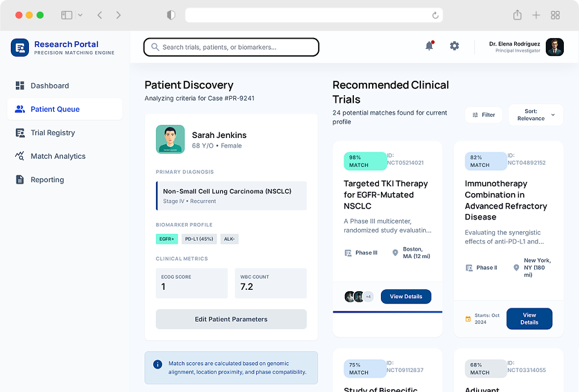View Details of Immunotherapy Combination trial
Image resolution: width=579 pixels, height=392 pixels.
click(529, 319)
